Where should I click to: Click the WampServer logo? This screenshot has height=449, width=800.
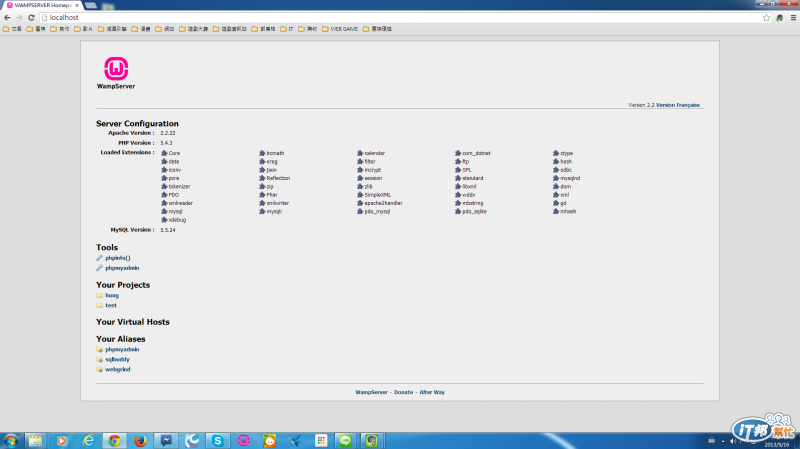pyautogui.click(x=116, y=73)
